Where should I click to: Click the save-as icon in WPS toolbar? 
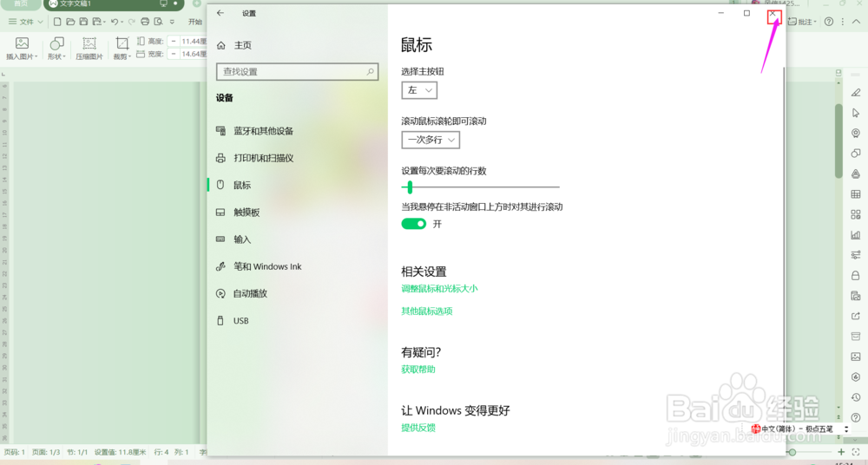[x=98, y=22]
